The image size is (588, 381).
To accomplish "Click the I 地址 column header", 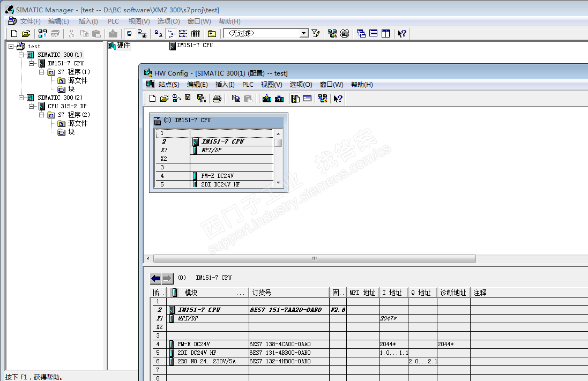I will (393, 293).
